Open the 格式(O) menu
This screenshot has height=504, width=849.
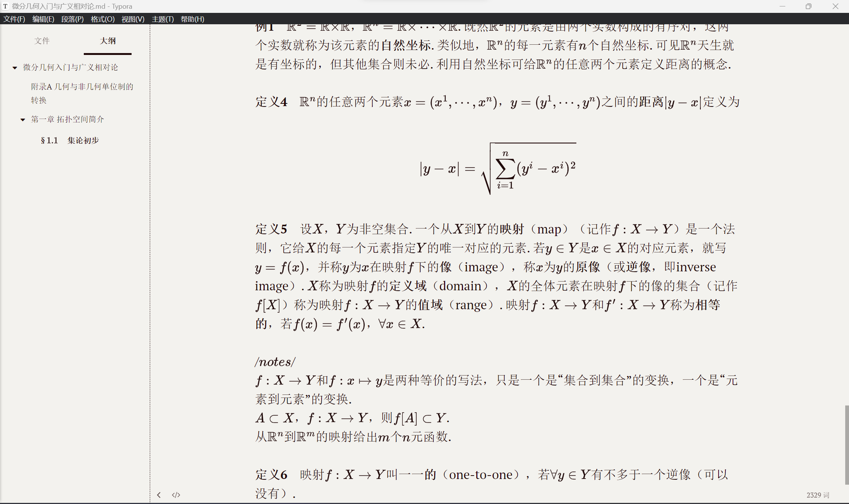tap(102, 19)
